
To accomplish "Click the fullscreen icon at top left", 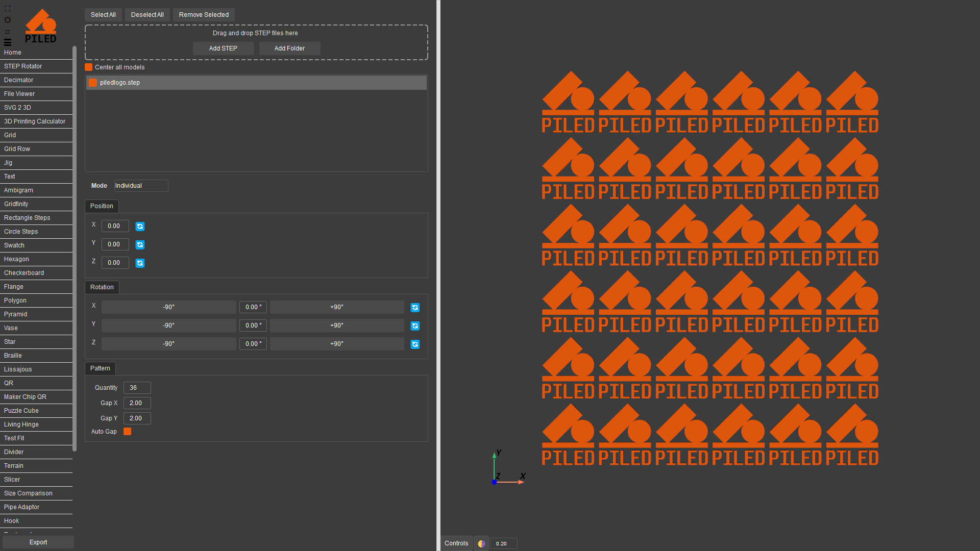I will 7,9.
